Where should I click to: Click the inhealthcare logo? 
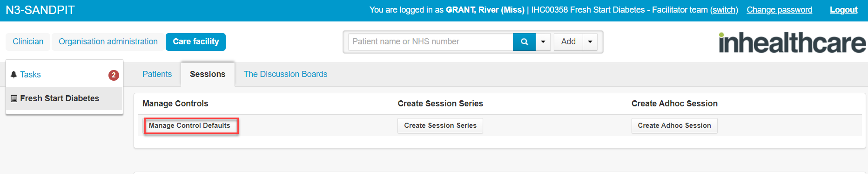point(792,42)
